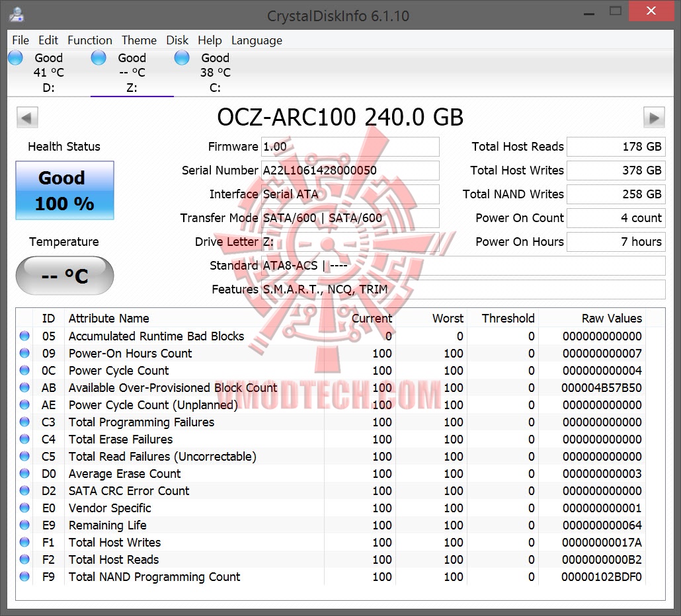Click the Standard field ATA8-ACS
This screenshot has width=681, height=616.
tap(463, 265)
